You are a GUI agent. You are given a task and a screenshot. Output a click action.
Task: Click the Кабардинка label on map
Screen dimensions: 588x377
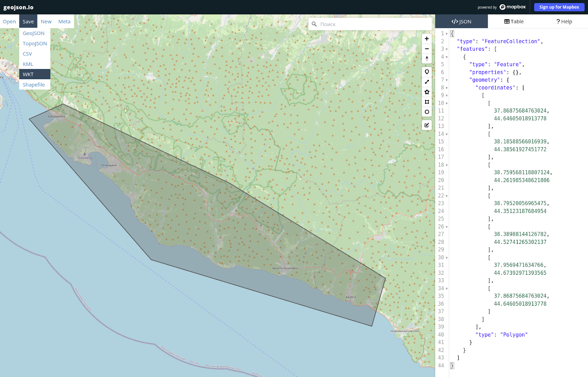[56, 116]
